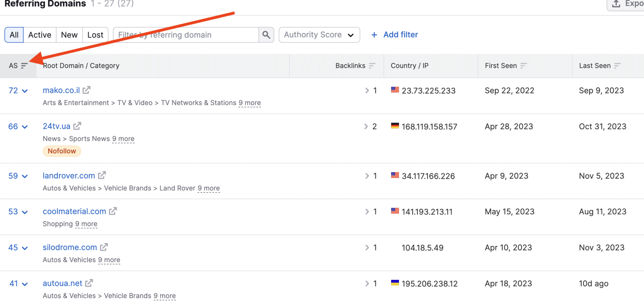Screen dimensions: 644x304
Task: Click Oct 31, 2023 last seen date
Action: (602, 126)
